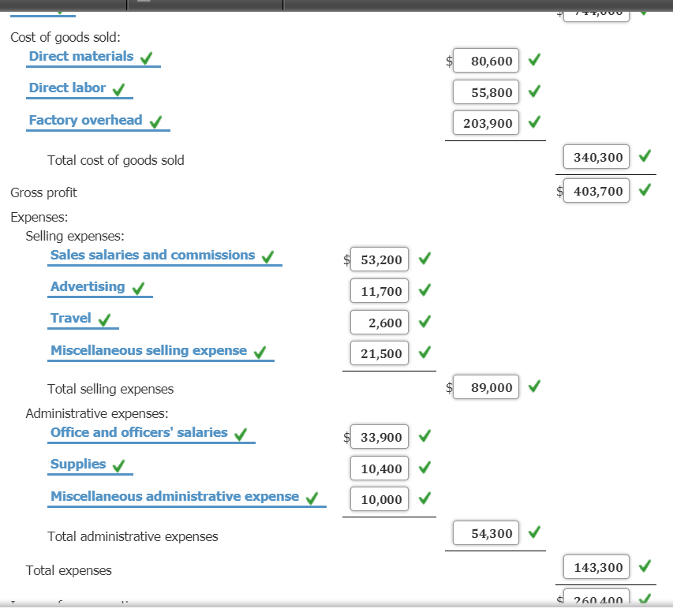This screenshot has height=616, width=673.
Task: Click the 203,900 factory overhead amount field
Action: pyautogui.click(x=486, y=123)
